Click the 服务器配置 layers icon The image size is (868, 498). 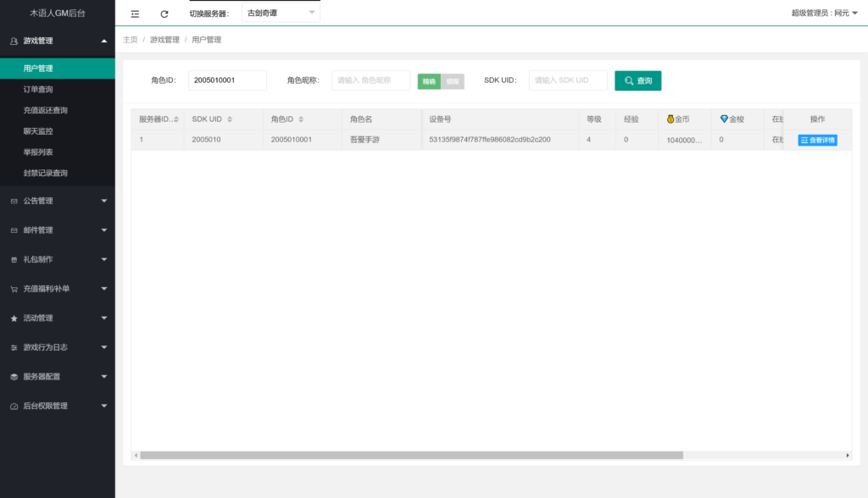14,377
